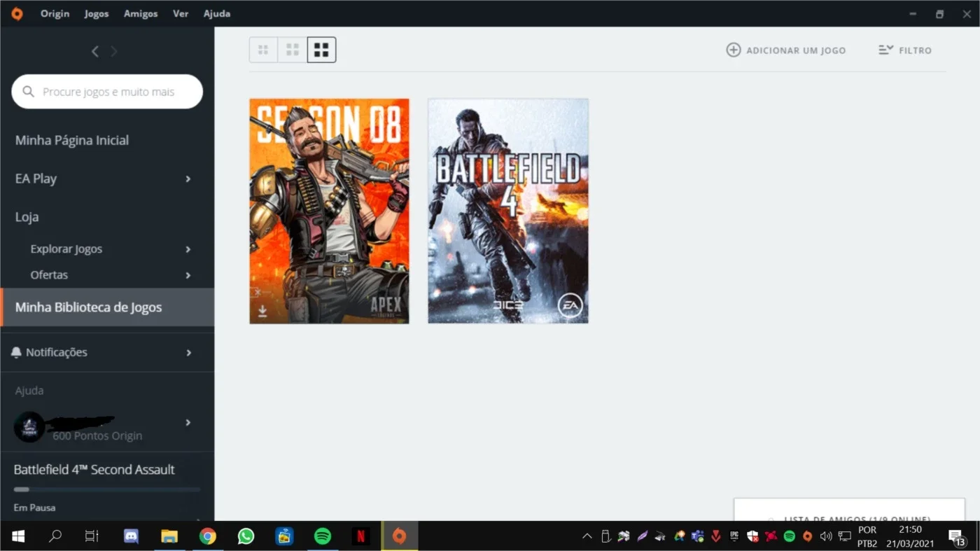Open Ajuda in the sidebar

(29, 391)
